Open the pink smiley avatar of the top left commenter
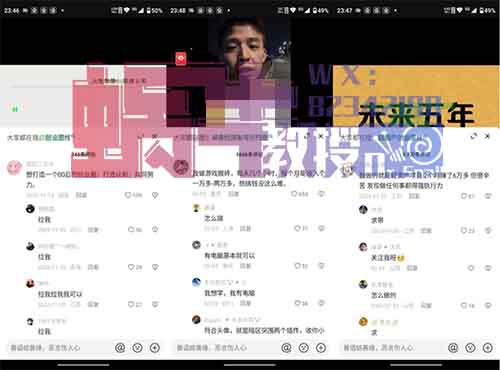 click(14, 167)
